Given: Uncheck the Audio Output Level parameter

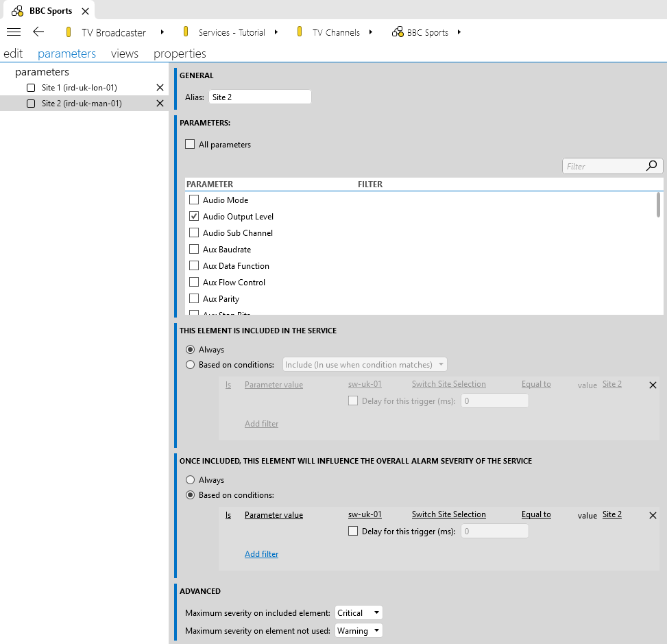Looking at the screenshot, I should point(194,216).
